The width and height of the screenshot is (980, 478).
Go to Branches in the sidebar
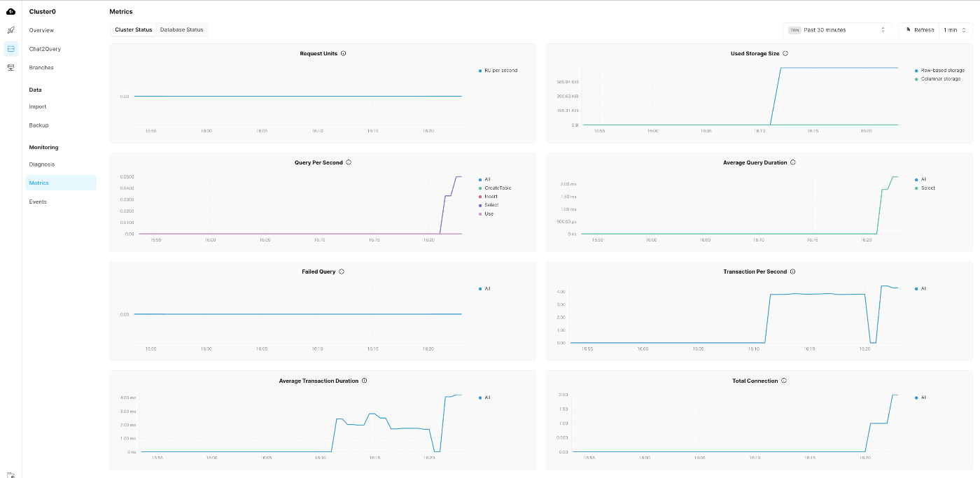tap(61, 67)
